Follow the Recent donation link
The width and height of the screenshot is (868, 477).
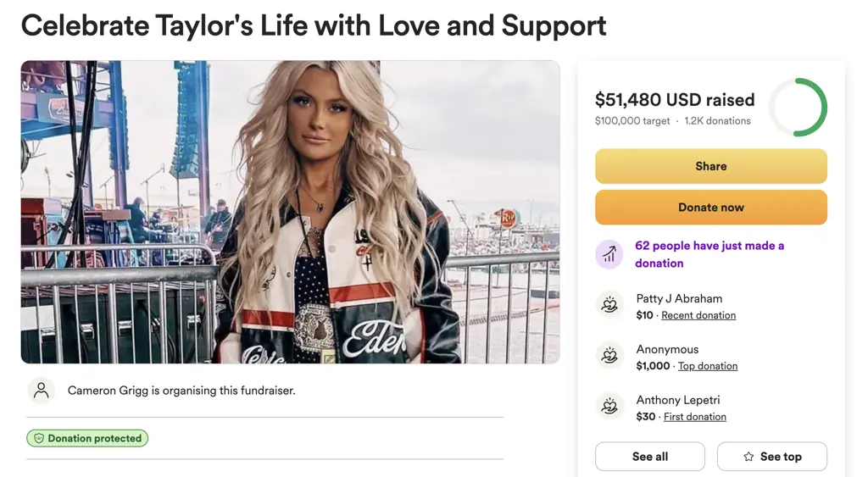coord(698,315)
